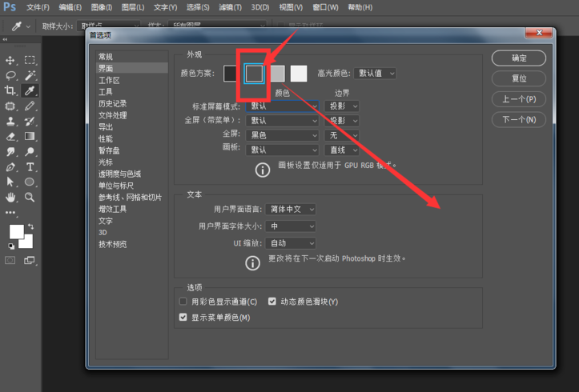Select the Zoom tool
579x392 pixels.
click(x=30, y=198)
